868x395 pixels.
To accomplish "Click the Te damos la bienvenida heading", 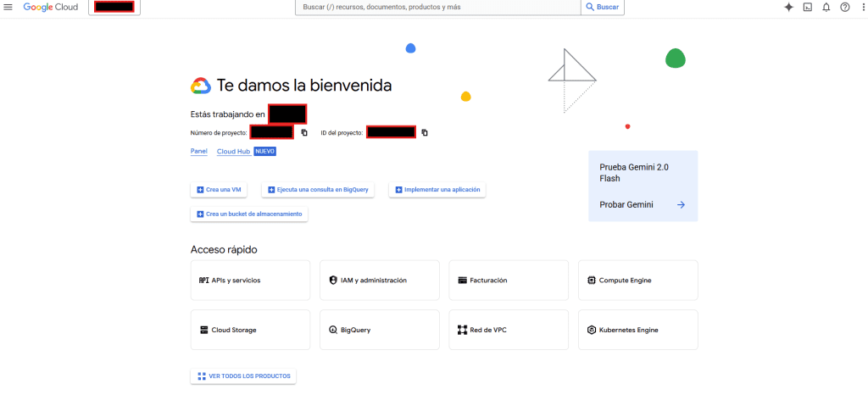I will click(x=304, y=86).
